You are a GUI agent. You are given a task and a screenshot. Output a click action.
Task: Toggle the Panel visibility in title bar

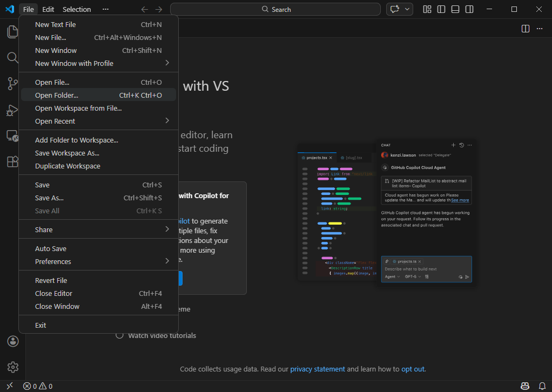click(455, 9)
